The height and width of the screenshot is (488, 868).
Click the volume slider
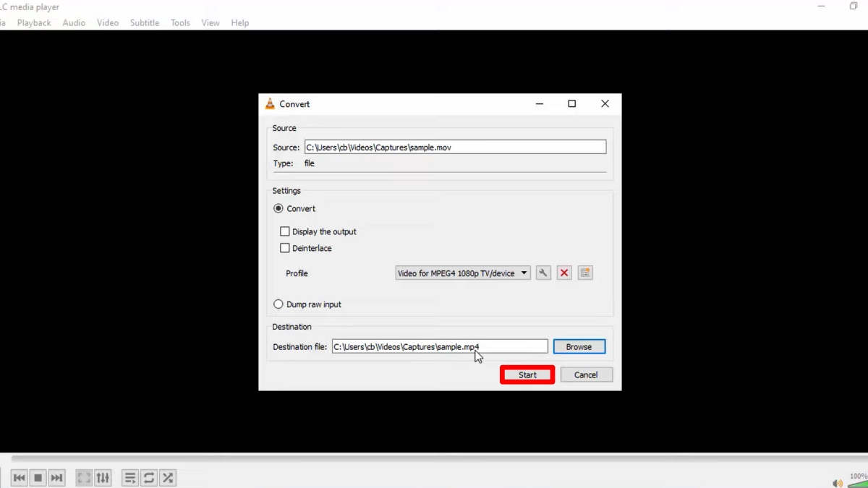tap(858, 484)
